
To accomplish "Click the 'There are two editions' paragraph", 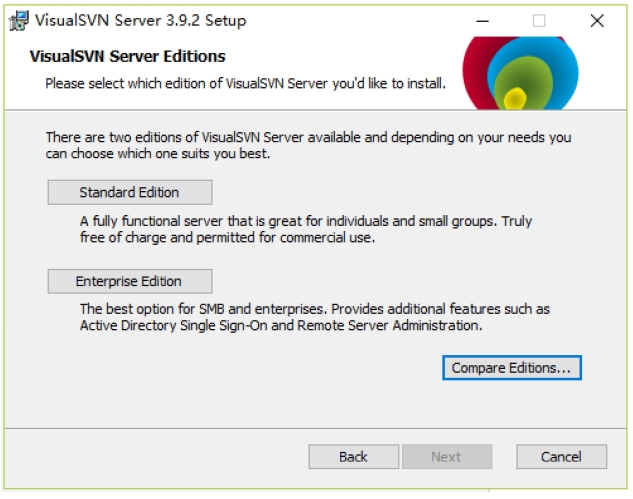I will tap(308, 145).
